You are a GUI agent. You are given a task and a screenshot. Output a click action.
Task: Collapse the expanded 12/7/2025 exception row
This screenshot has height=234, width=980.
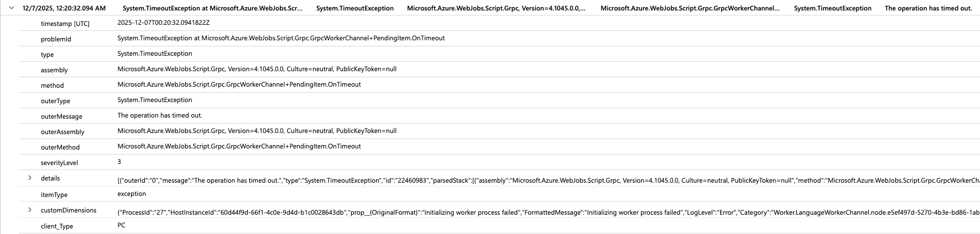(11, 8)
